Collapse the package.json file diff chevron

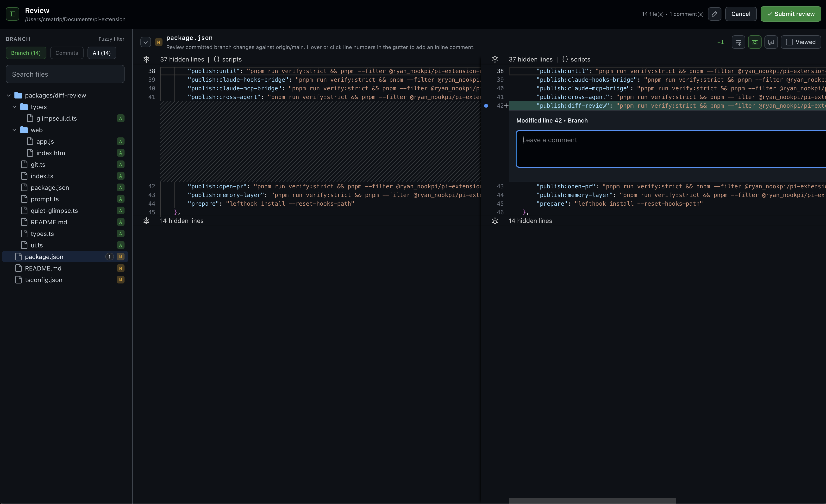145,42
